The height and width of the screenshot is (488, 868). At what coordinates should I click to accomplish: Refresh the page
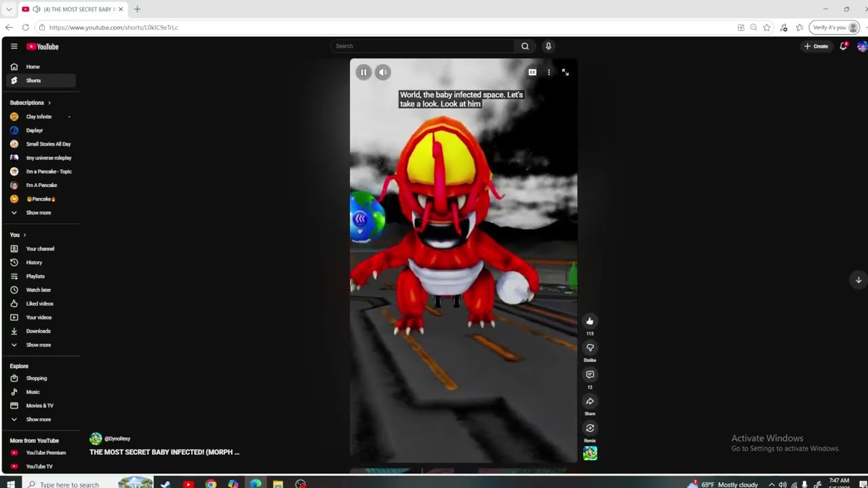coord(26,27)
